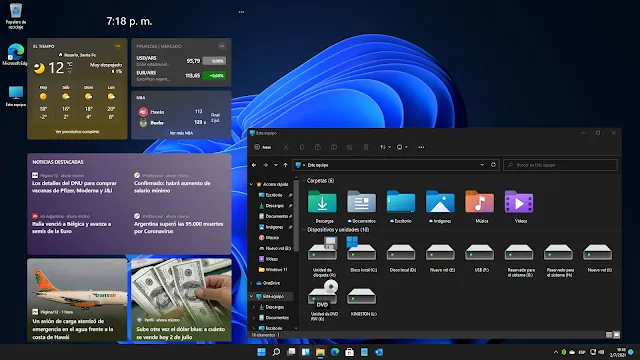Viewport: 640px width, 360px height.
Task: Open Microsoft Edge desktop shortcut
Action: click(x=15, y=54)
